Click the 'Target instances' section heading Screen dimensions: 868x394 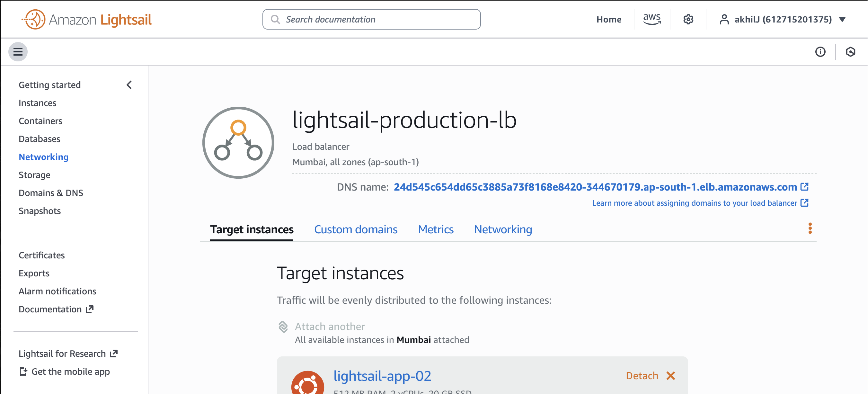tap(340, 273)
